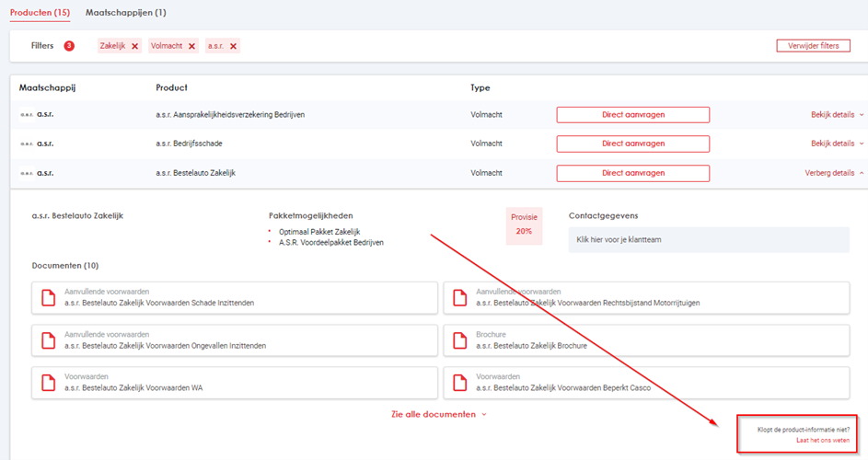
Task: Click Direct aanvragen for Bestelauto Zakelijk
Action: [x=632, y=173]
